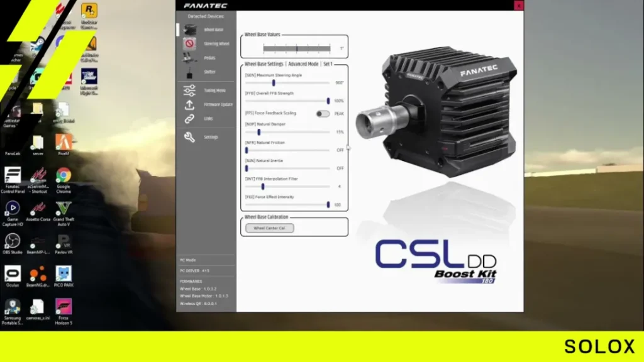The image size is (644, 362).
Task: Click the PC DRIVER 415 text
Action: pyautogui.click(x=195, y=271)
